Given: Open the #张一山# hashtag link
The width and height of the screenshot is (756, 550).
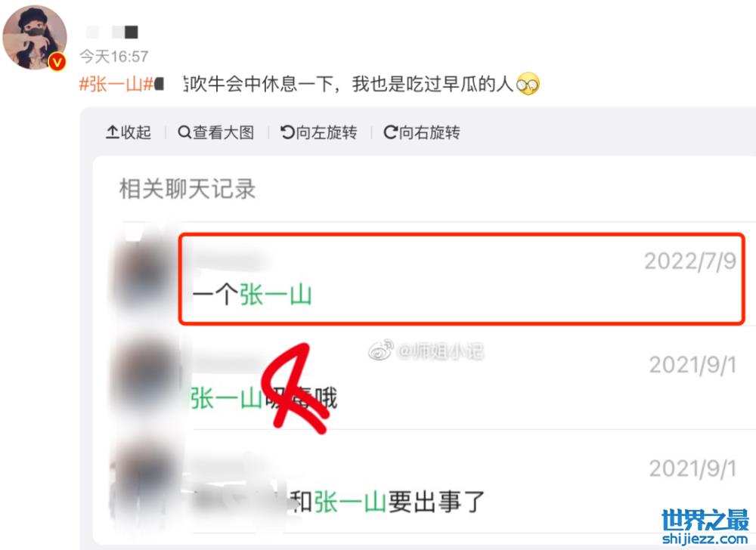Looking at the screenshot, I should point(116,85).
